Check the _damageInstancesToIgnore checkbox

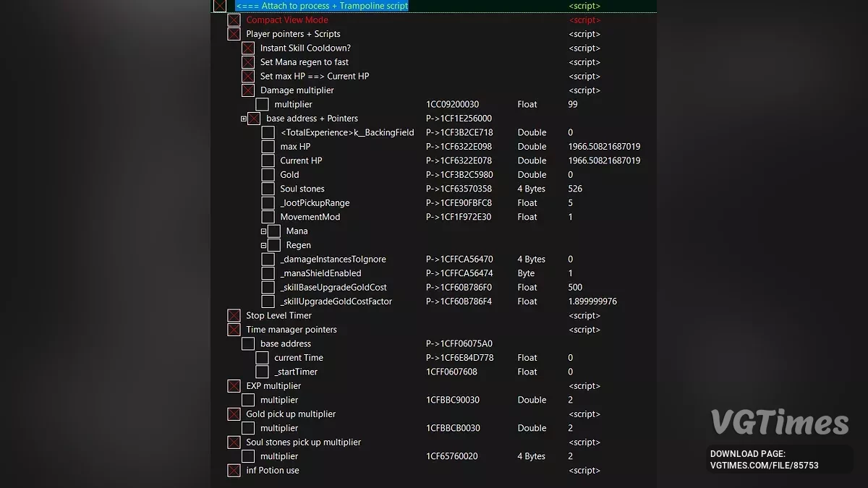point(268,260)
